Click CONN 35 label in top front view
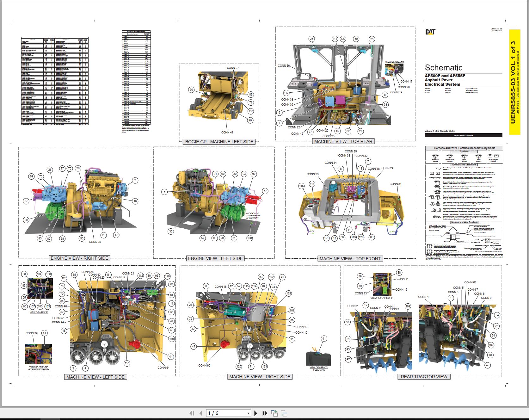The image size is (529, 420). coord(351,151)
